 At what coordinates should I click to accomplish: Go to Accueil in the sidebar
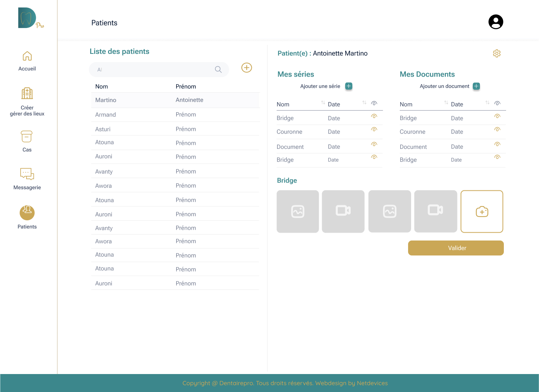[27, 61]
